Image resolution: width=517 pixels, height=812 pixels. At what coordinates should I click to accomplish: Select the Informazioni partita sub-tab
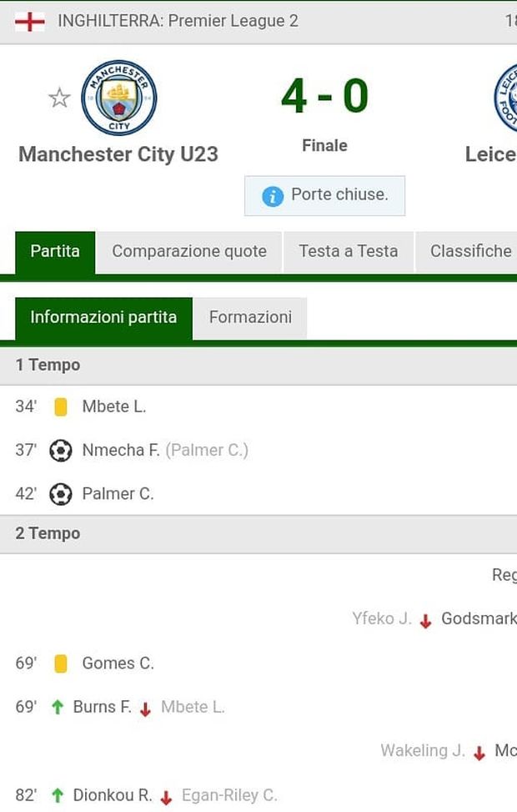coord(103,318)
